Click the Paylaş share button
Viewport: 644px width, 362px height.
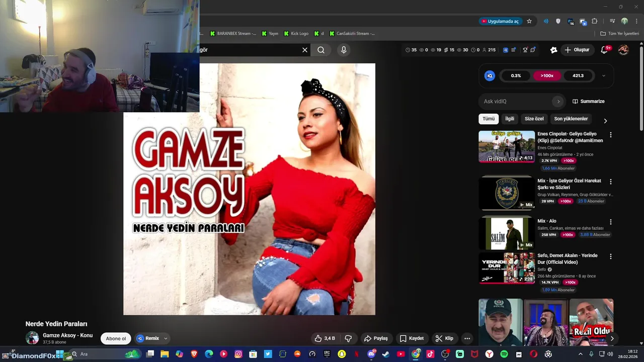376,338
